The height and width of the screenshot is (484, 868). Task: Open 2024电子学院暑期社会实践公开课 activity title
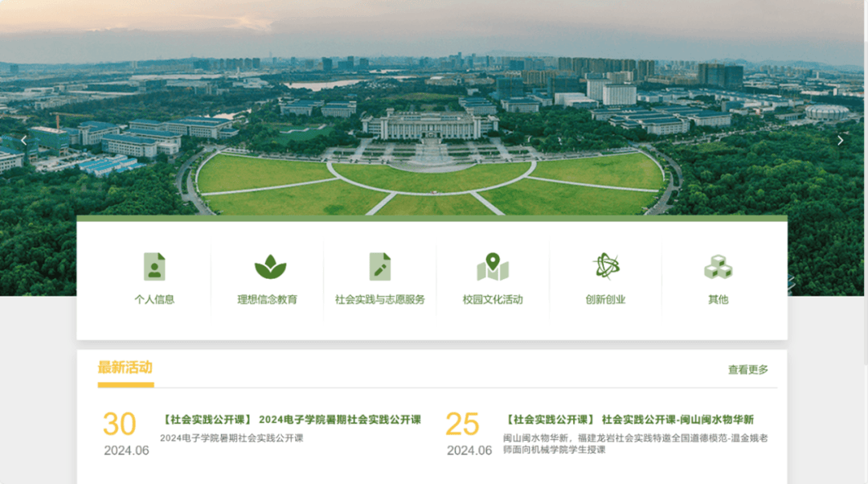coord(292,419)
